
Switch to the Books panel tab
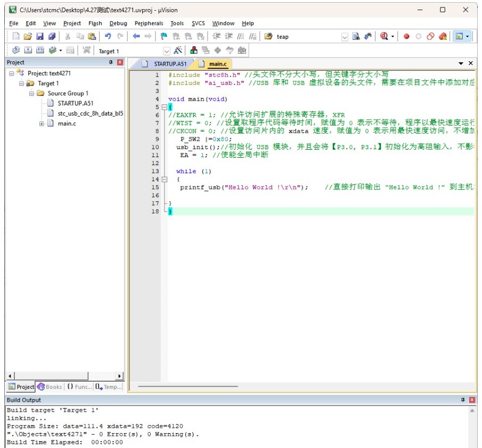[x=50, y=387]
